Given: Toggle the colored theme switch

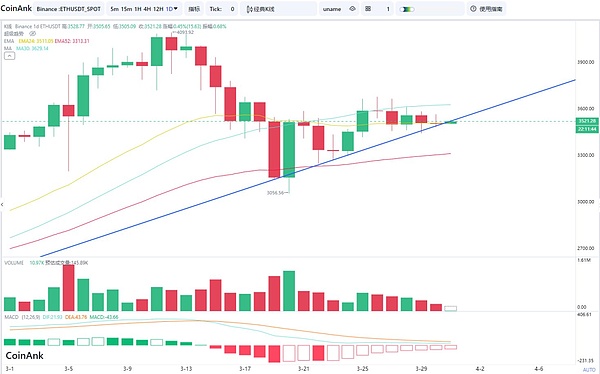Looking at the screenshot, I should click(407, 9).
